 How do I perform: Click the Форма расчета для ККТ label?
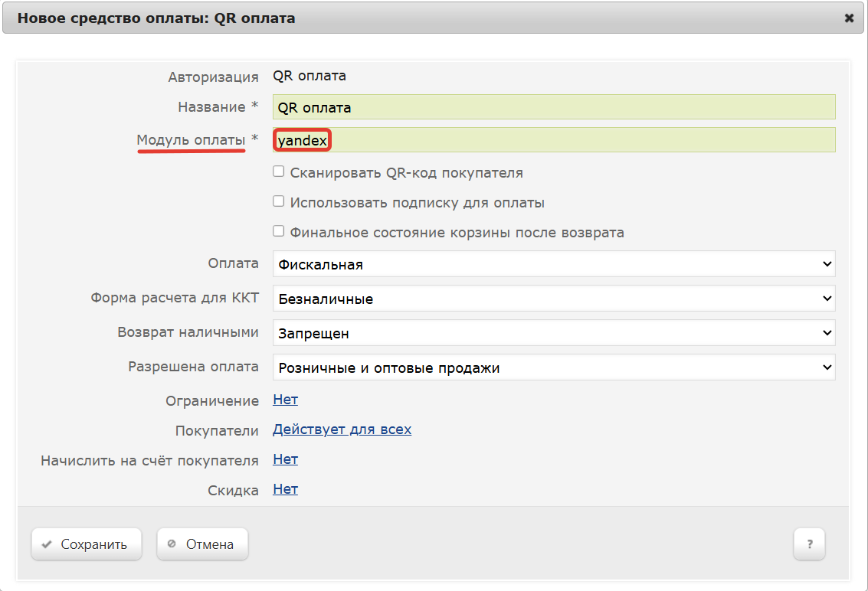point(175,298)
